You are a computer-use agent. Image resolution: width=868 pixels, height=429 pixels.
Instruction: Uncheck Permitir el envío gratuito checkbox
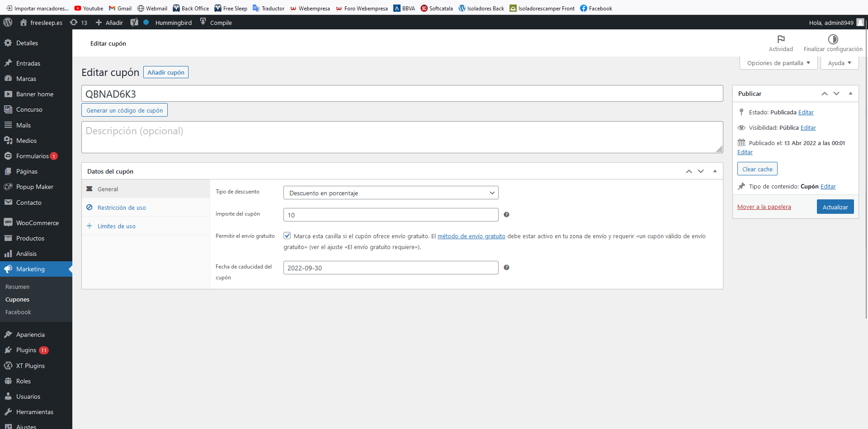tap(287, 236)
